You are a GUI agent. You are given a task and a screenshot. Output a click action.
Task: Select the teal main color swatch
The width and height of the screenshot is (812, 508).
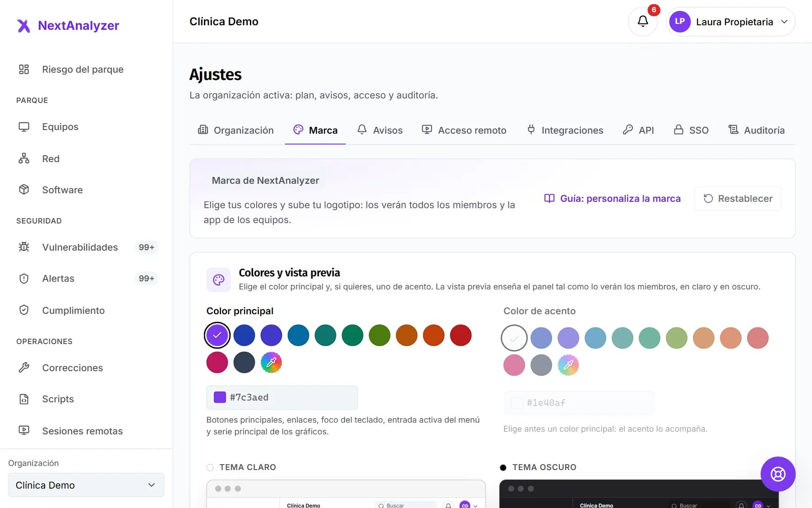[325, 336]
